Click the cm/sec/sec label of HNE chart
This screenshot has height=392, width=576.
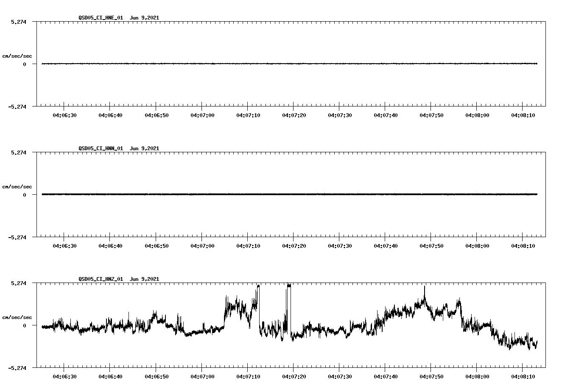point(17,56)
